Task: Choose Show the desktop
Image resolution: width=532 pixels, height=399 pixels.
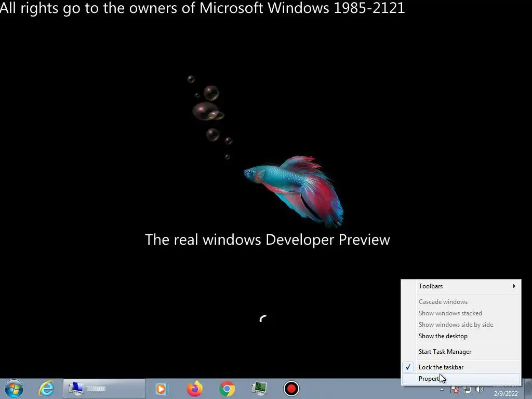Action: (x=461, y=336)
